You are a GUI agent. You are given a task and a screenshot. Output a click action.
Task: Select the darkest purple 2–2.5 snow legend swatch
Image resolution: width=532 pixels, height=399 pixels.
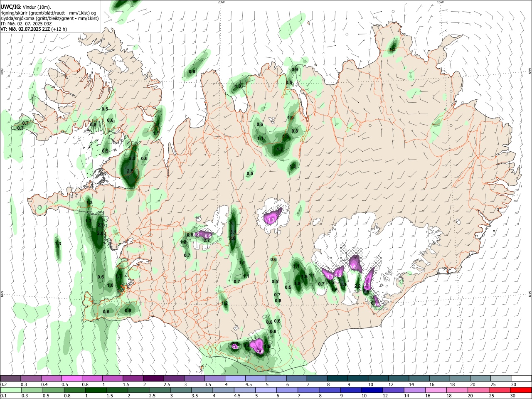pyautogui.click(x=154, y=379)
